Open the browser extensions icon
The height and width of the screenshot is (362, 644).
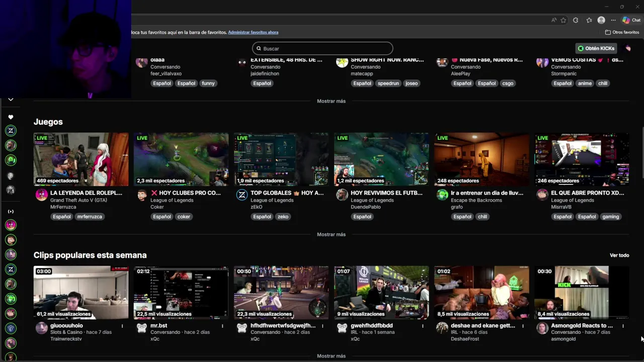pos(576,20)
